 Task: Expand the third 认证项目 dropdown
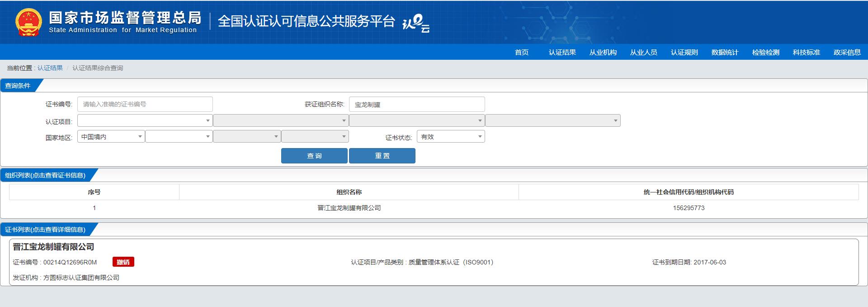[417, 120]
